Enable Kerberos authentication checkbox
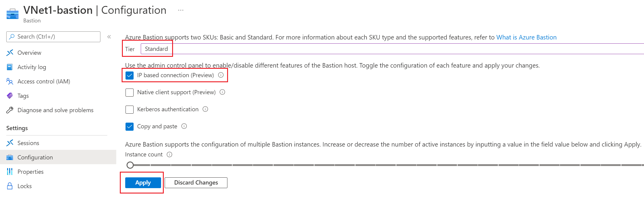 point(130,109)
